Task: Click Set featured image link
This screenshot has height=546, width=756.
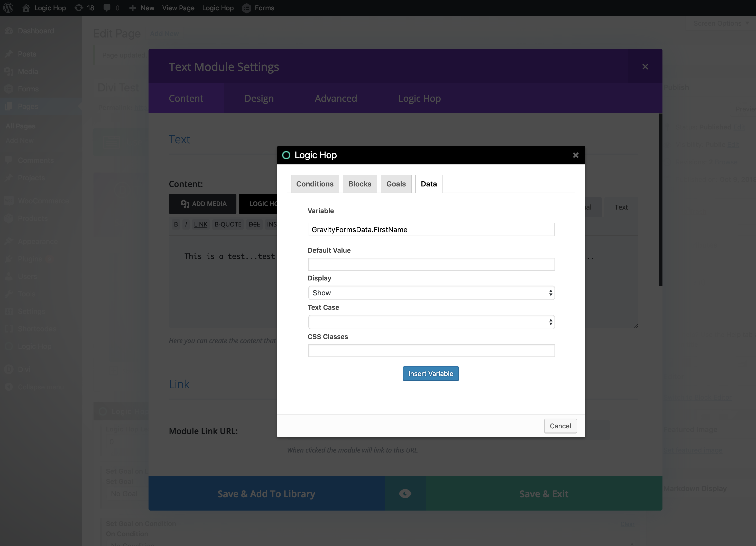Action: pos(693,450)
